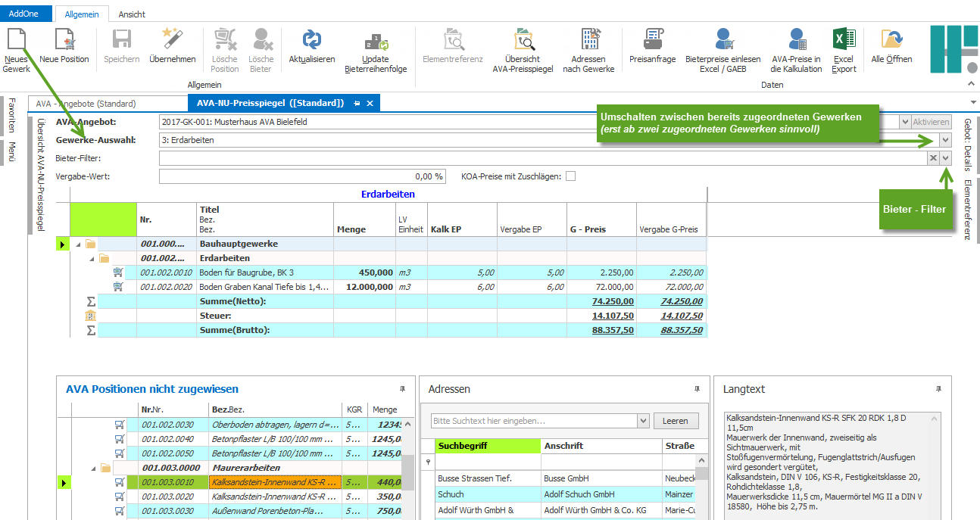
Task: Start a Preisanfrage
Action: (652, 41)
